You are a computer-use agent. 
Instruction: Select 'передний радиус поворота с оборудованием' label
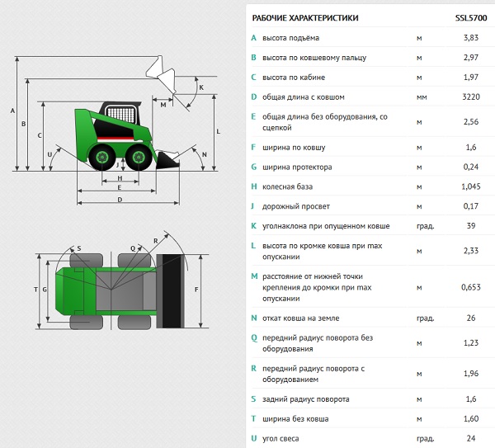coord(313,374)
